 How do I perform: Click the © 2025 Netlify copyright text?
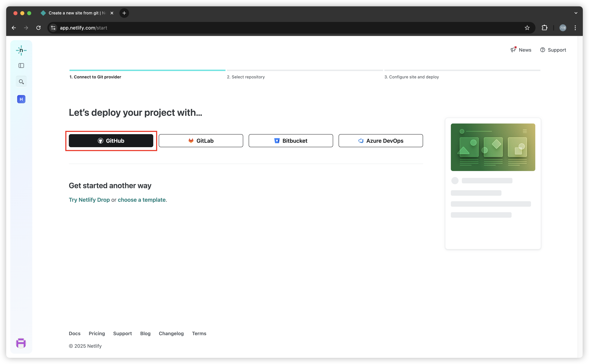[85, 346]
